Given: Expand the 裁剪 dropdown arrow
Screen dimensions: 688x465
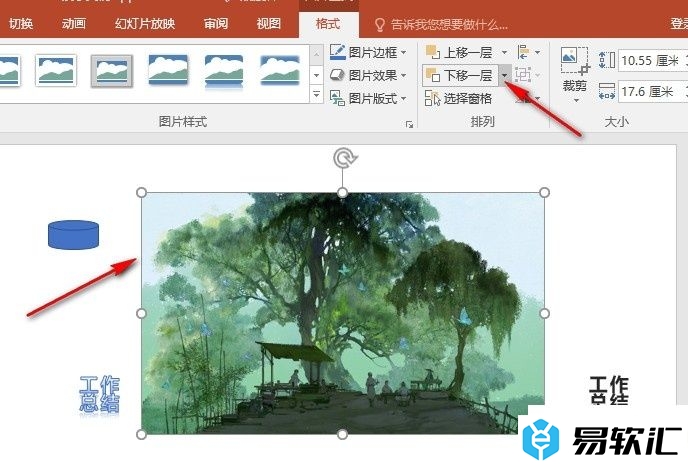Looking at the screenshot, I should (577, 101).
